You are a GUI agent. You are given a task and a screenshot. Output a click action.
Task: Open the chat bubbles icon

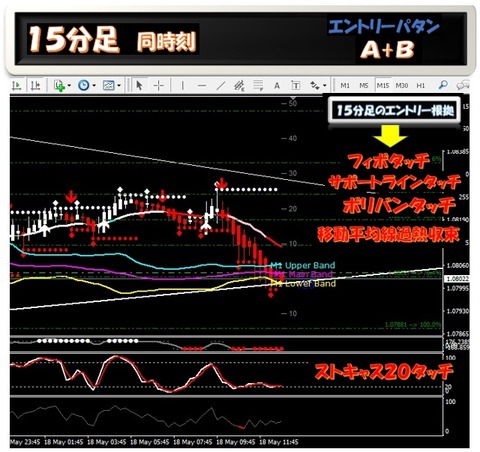tap(463, 86)
